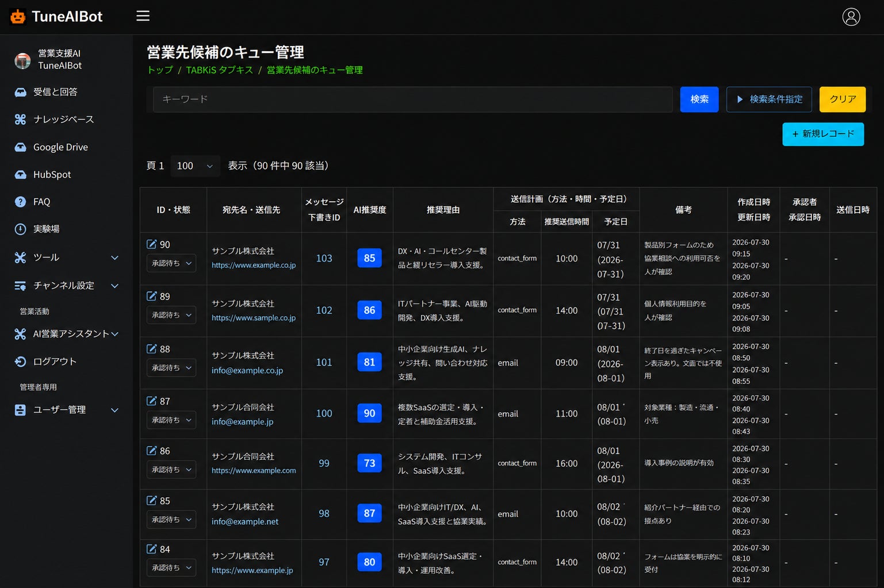Click the 実験場 sidebar icon
884x588 pixels.
[20, 229]
